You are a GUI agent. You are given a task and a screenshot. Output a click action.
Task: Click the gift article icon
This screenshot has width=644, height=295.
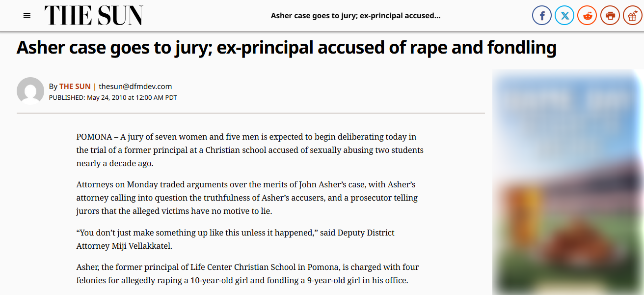coord(633,16)
